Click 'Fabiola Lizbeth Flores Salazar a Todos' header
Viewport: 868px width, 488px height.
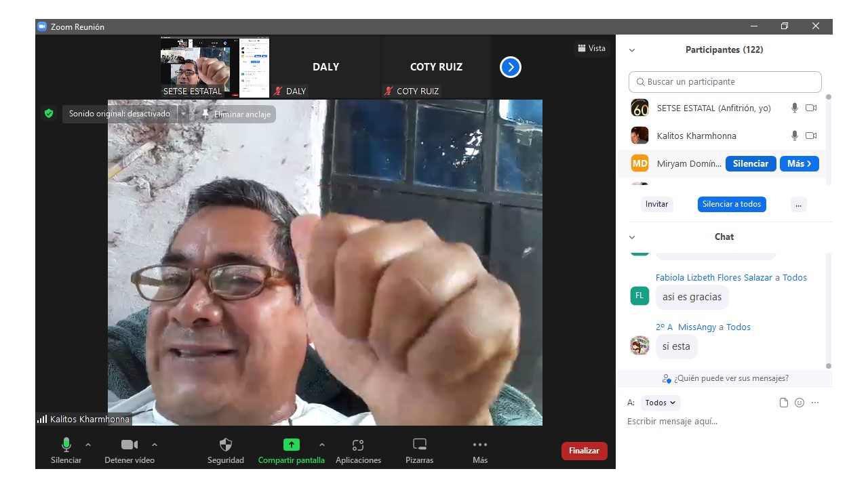pyautogui.click(x=731, y=277)
